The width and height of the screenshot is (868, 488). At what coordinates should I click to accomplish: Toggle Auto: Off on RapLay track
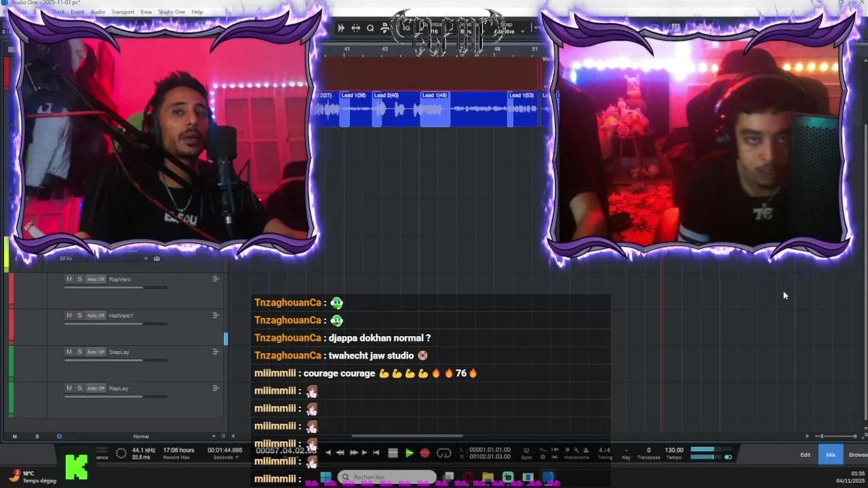[96, 388]
